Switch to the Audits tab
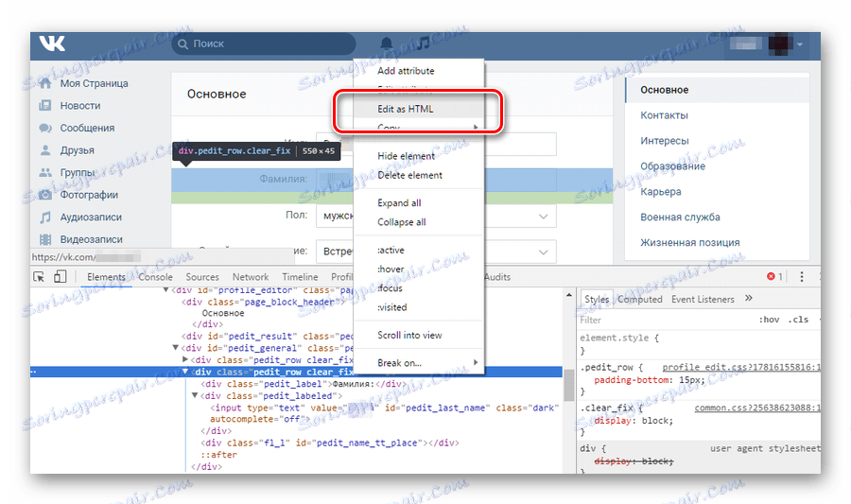Screen dimensions: 851x504 tap(497, 277)
